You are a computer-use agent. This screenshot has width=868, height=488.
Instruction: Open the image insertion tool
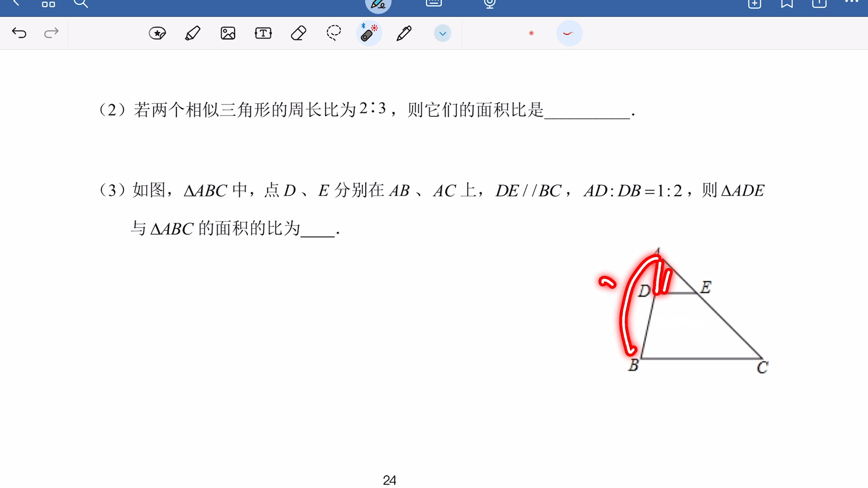(228, 33)
